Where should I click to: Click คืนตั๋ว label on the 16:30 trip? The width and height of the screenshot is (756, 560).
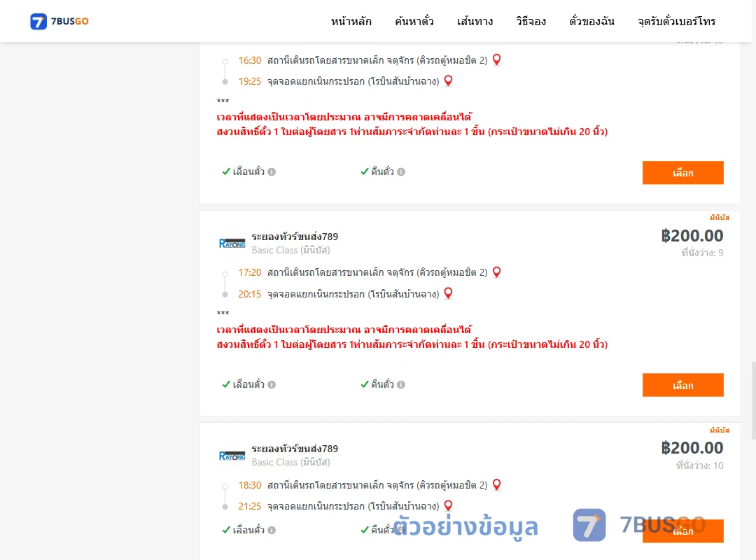pos(382,171)
